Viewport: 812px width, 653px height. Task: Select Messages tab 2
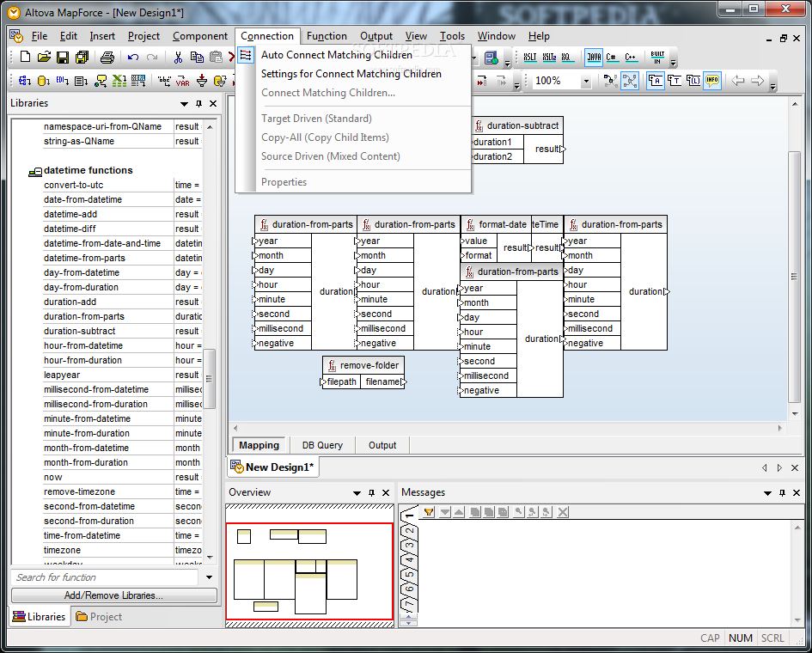[x=410, y=531]
